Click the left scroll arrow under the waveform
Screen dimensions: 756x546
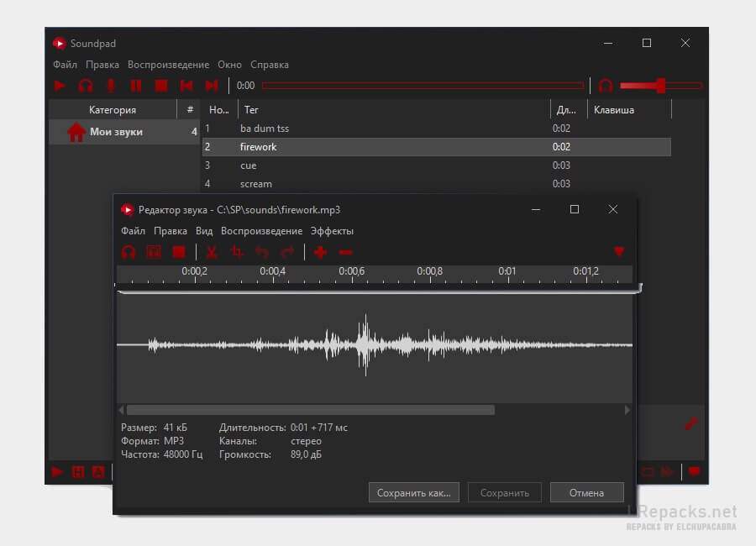pyautogui.click(x=122, y=410)
